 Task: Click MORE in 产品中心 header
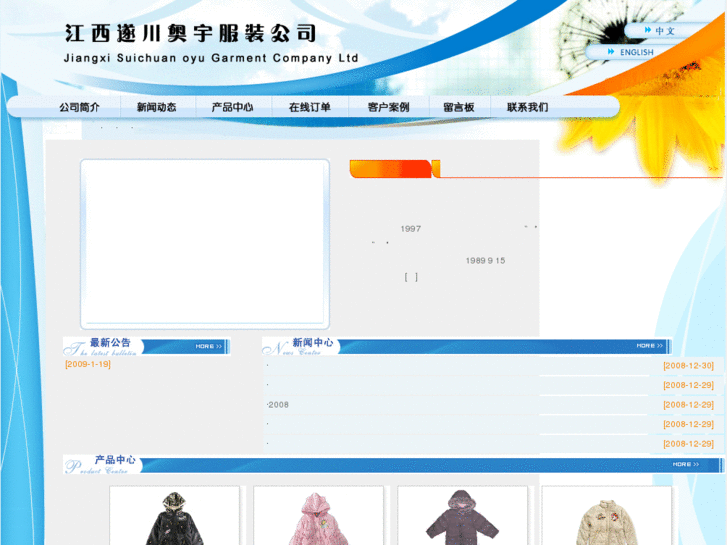click(x=686, y=464)
